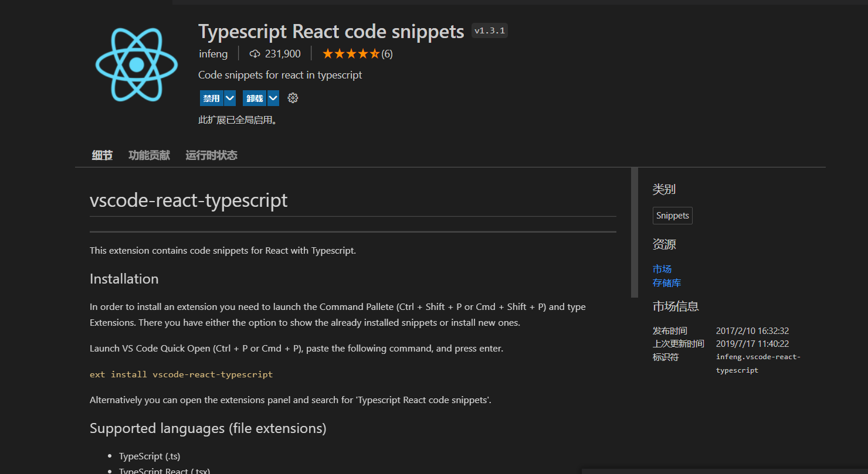Click the 'Typescript React code snippets' title
Image resolution: width=868 pixels, height=474 pixels.
331,31
